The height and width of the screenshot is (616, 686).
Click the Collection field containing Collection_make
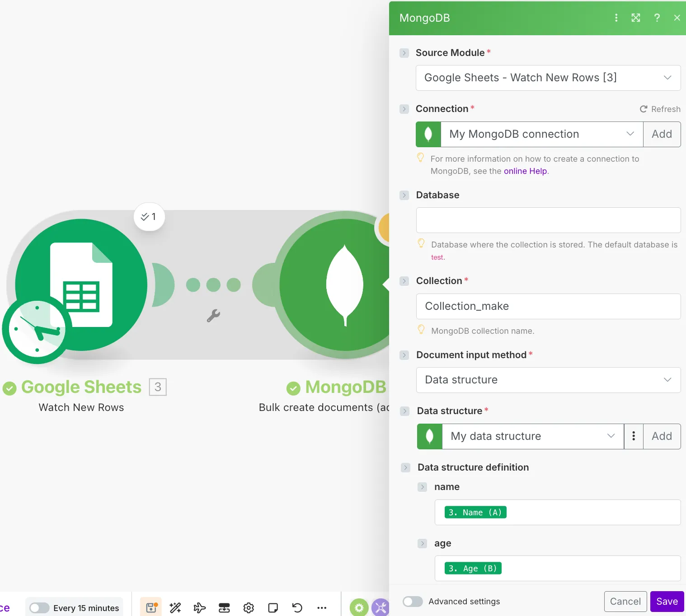(548, 306)
